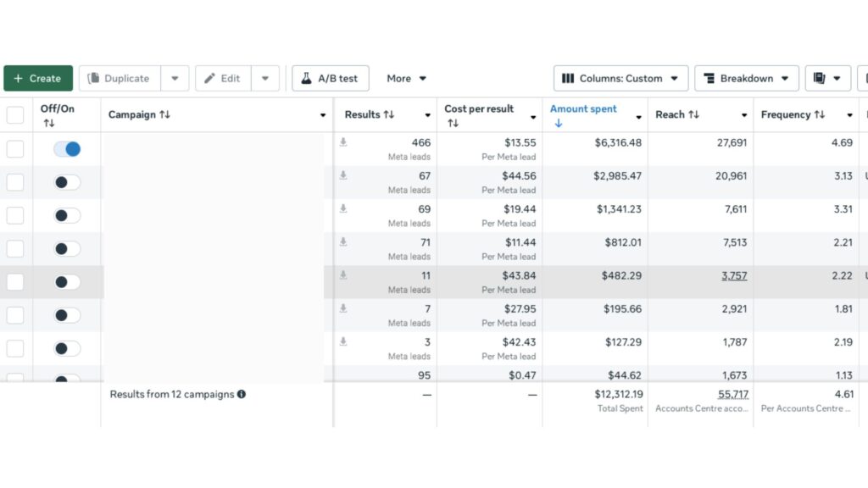This screenshot has height=488, width=868.
Task: Click the Amount spent descending sort arrow
Action: (558, 124)
